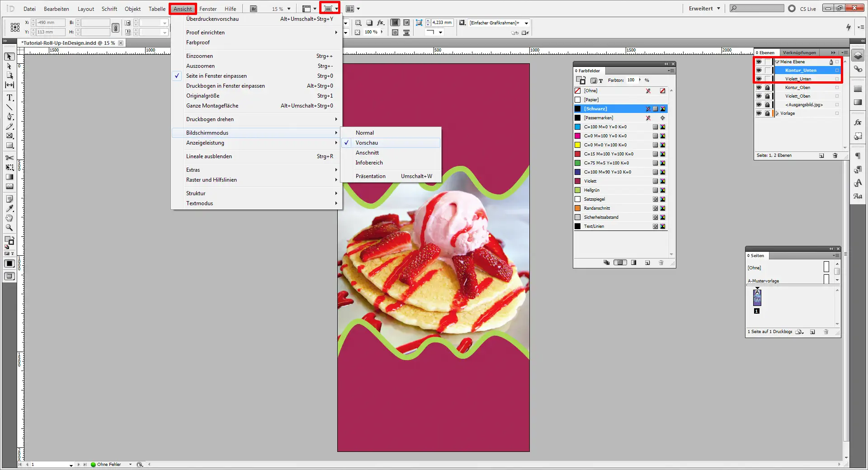The height and width of the screenshot is (470, 868).
Task: Toggle visibility of the Vorlage layer
Action: click(759, 113)
